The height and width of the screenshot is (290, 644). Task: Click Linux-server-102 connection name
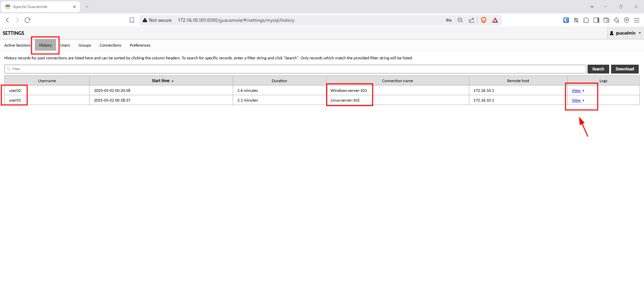(345, 100)
